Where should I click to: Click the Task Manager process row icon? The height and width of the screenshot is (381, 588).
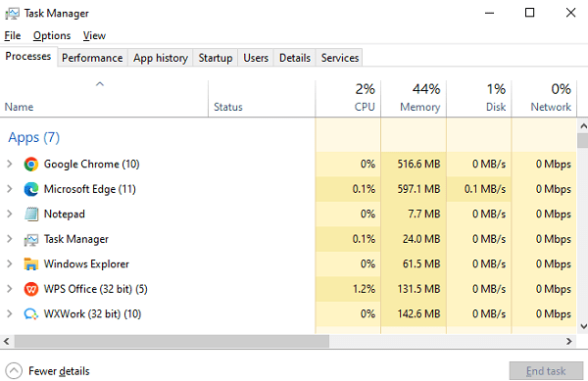click(x=31, y=239)
